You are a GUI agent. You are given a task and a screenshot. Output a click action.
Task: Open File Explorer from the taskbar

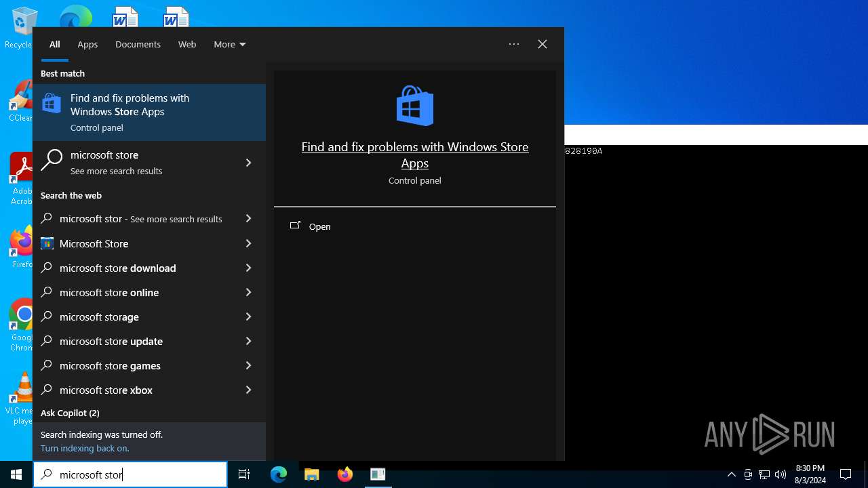click(312, 474)
